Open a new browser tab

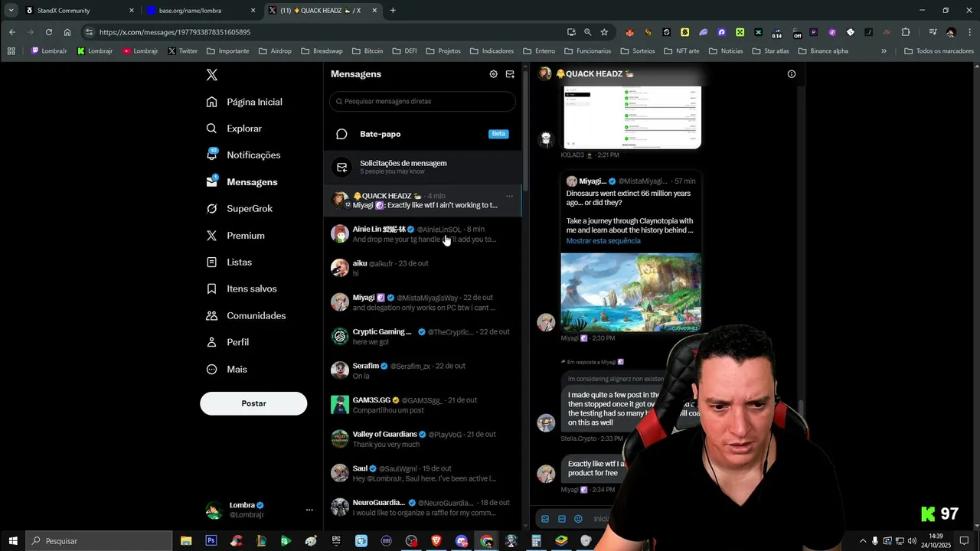393,11
